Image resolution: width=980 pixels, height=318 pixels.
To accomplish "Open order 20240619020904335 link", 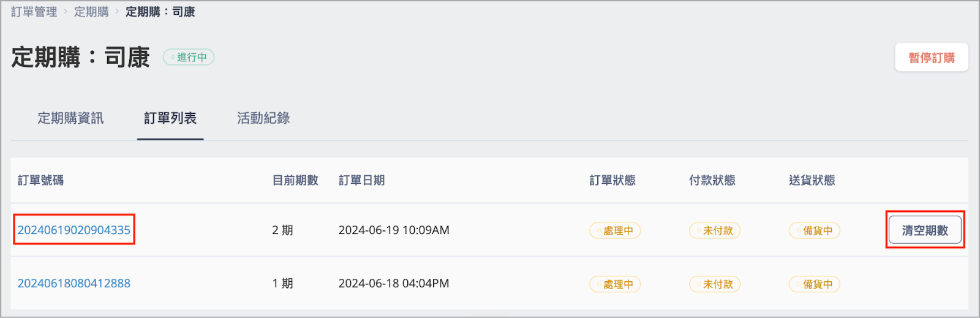I will 73,230.
